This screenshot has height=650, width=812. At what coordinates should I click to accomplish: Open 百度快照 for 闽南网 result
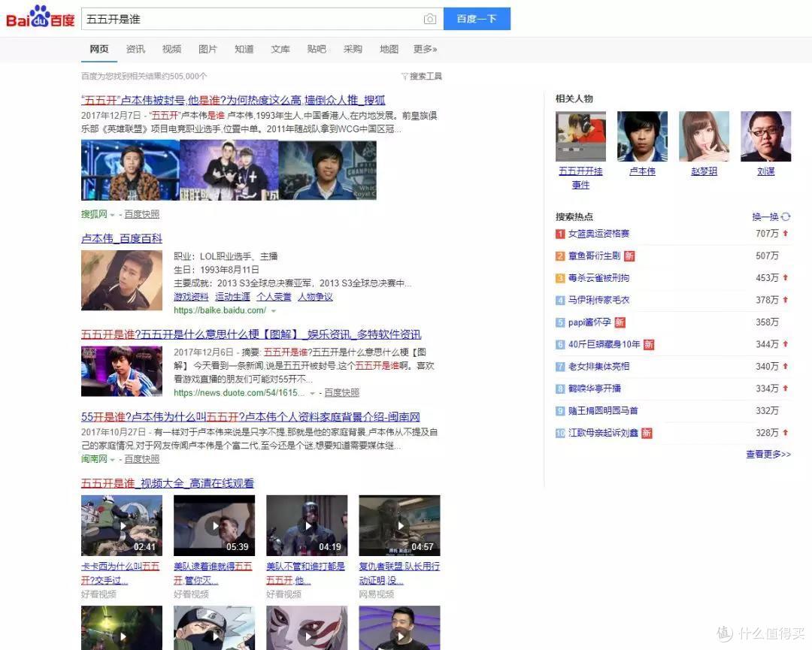142,459
